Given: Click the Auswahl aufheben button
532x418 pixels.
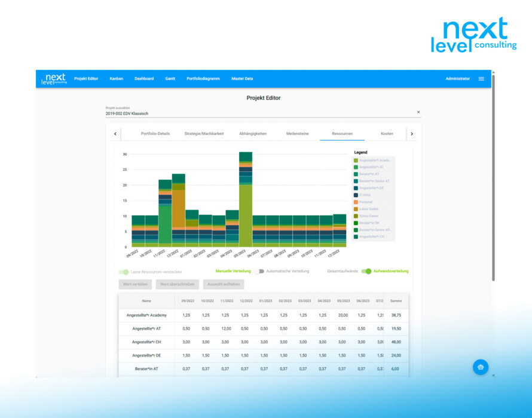Looking at the screenshot, I should [224, 284].
